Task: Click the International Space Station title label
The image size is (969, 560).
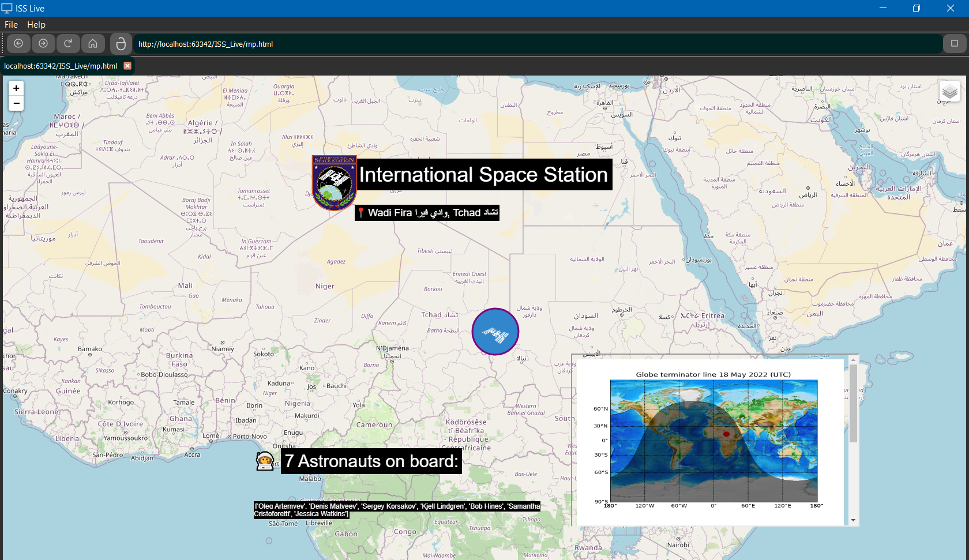Action: click(x=483, y=175)
